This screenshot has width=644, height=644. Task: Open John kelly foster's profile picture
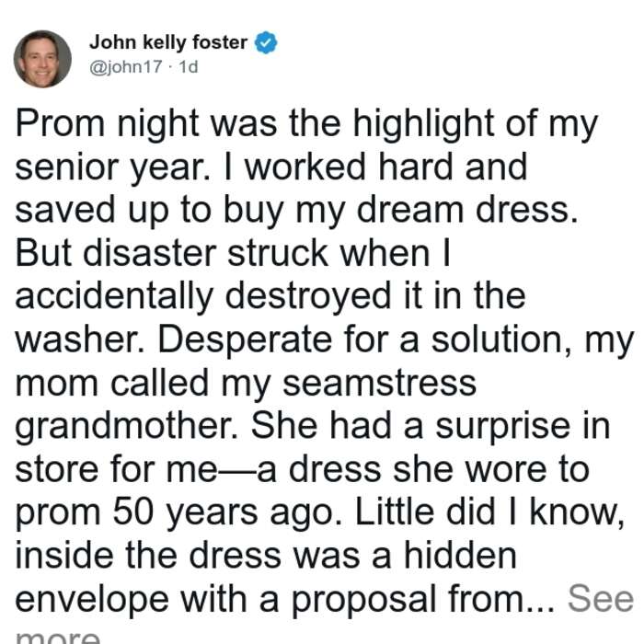coord(42,59)
